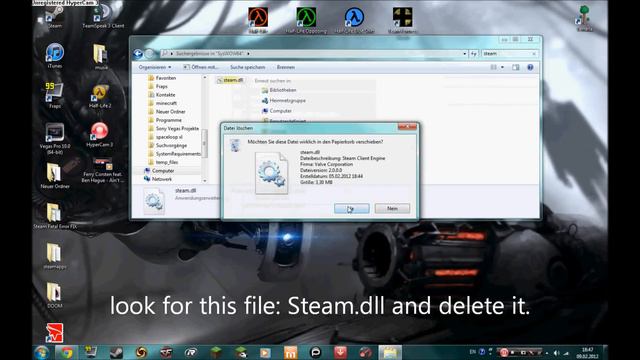This screenshot has height=360, width=640.
Task: Open Steam from the taskbar
Action: coord(116,352)
